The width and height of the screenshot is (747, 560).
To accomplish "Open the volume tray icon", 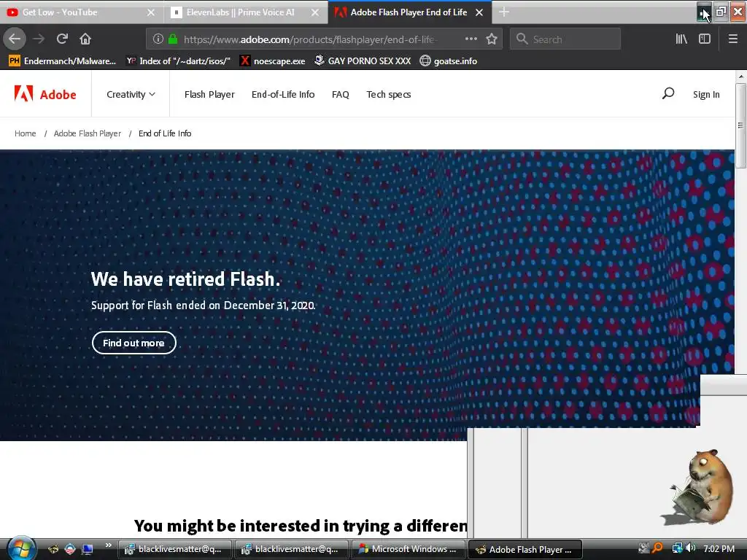I will pyautogui.click(x=691, y=548).
